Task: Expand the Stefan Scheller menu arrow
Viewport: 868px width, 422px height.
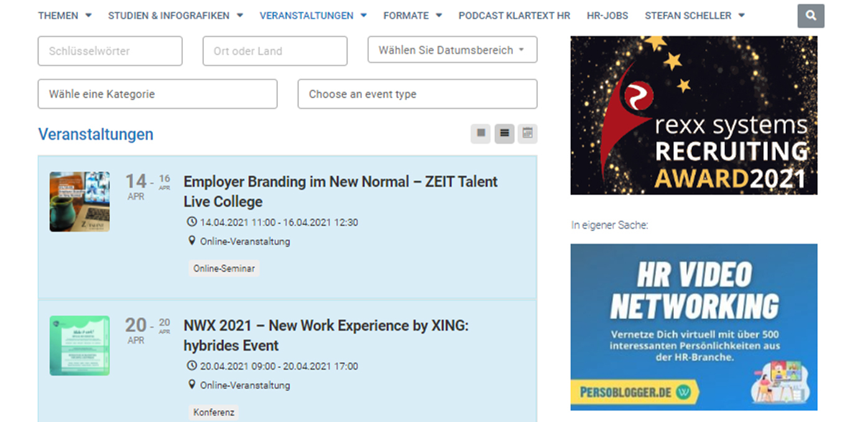Action: pos(741,16)
